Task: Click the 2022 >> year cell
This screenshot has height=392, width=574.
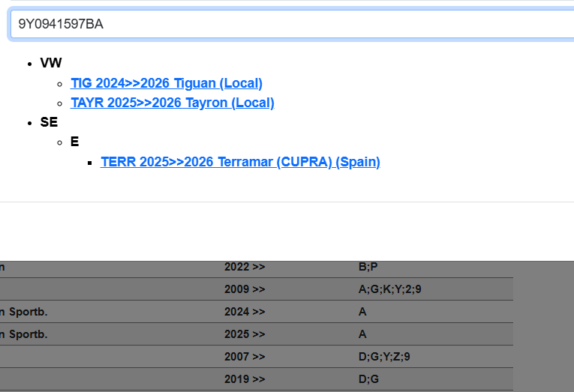Action: 245,267
